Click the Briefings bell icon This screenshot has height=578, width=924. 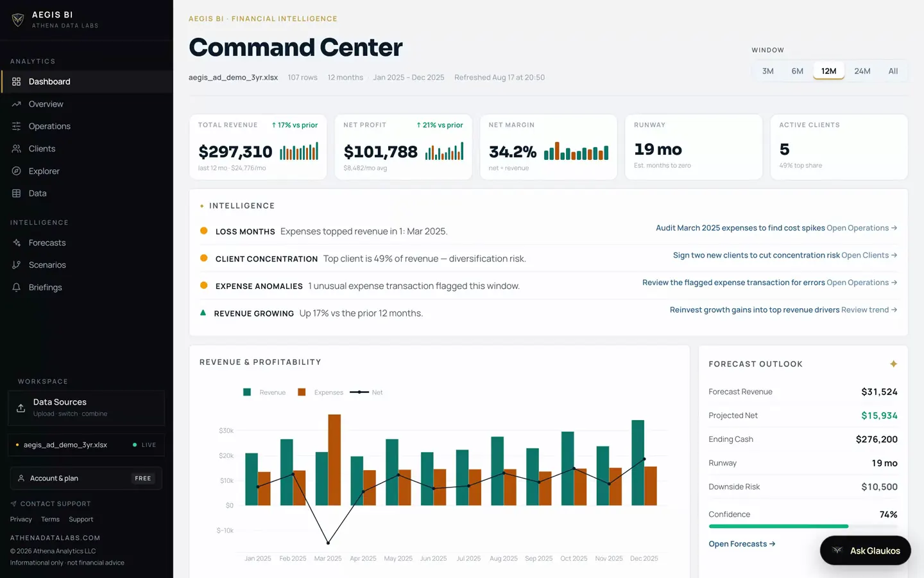tap(17, 287)
